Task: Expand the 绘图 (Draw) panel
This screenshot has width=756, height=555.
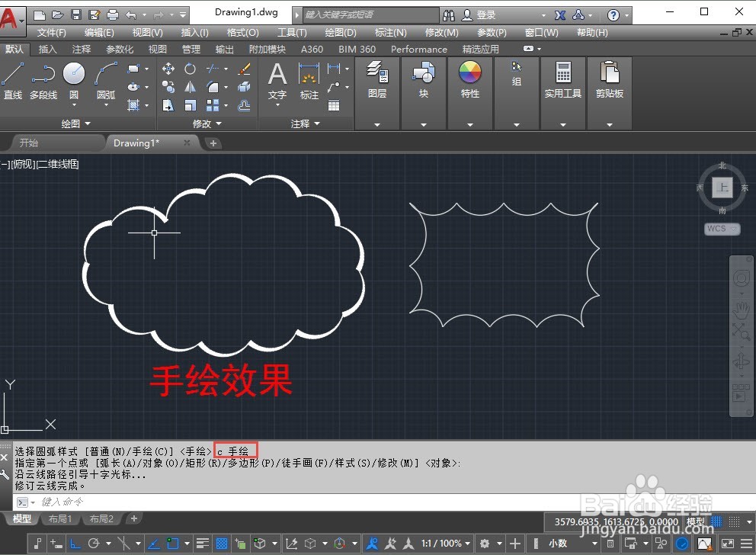Action: 75,124
